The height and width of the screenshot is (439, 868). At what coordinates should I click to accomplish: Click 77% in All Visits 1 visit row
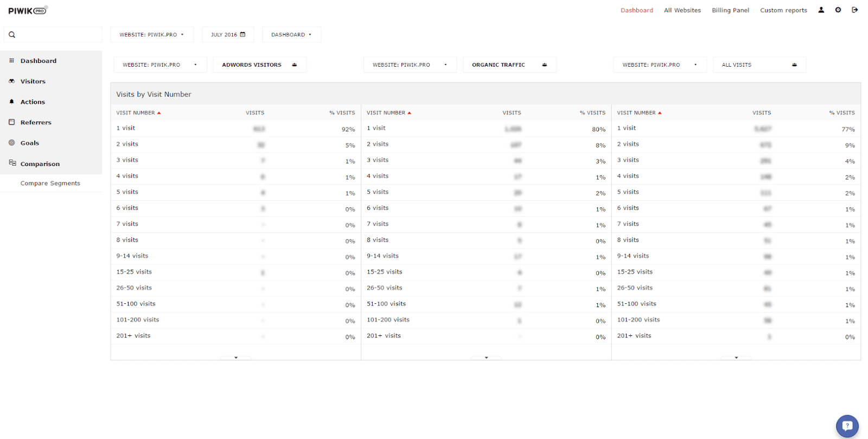point(848,129)
